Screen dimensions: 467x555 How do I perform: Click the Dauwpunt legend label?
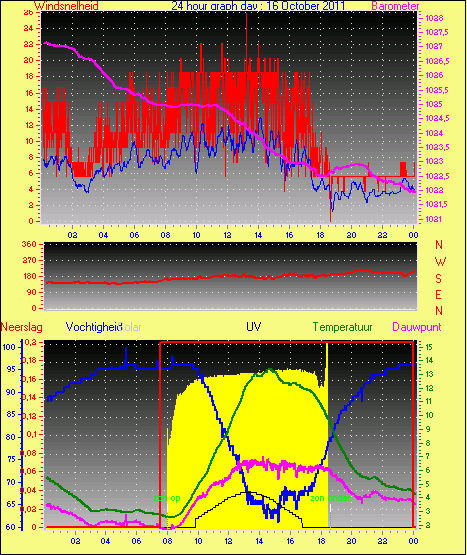pos(417,327)
